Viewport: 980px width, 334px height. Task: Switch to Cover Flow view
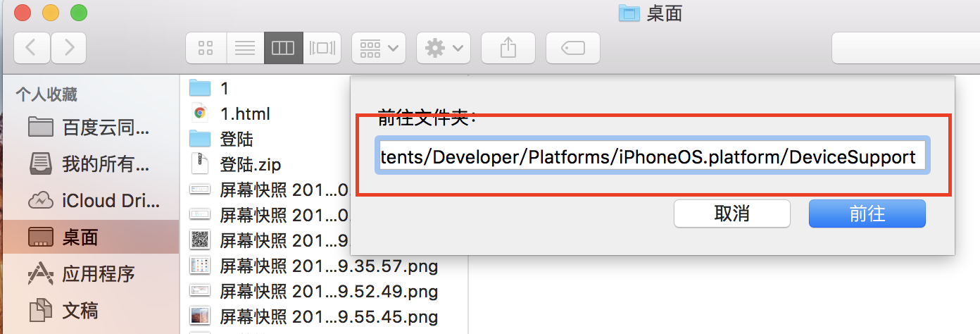coord(322,48)
